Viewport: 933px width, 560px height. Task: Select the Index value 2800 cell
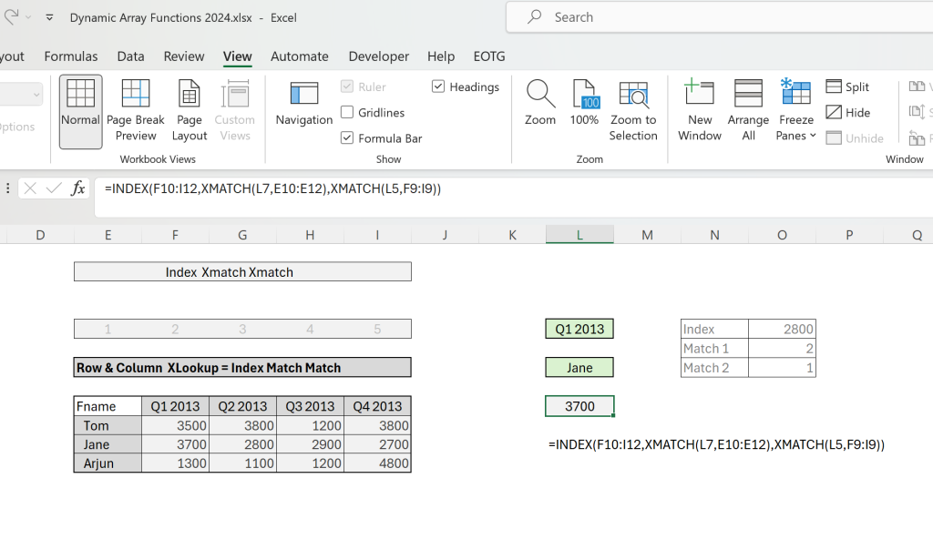tap(782, 329)
